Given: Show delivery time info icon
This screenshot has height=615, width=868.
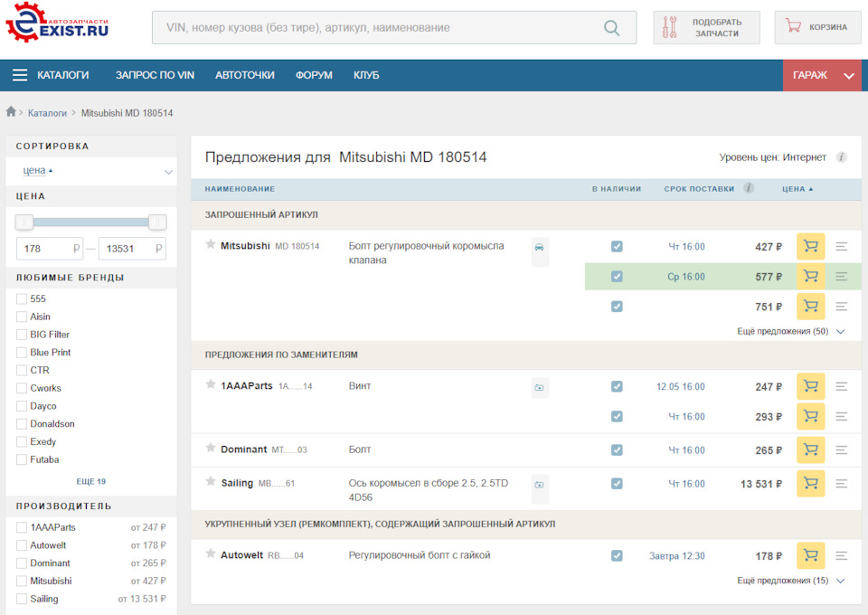Looking at the screenshot, I should 749,188.
